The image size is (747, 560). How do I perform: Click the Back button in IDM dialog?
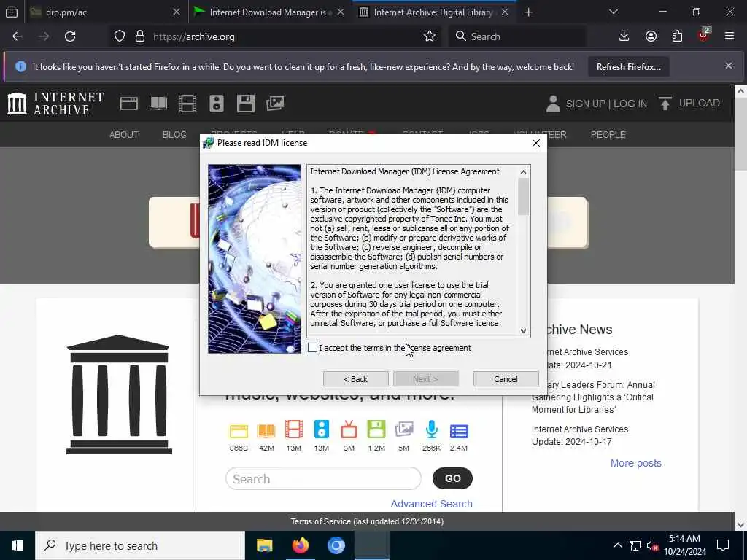[356, 379]
